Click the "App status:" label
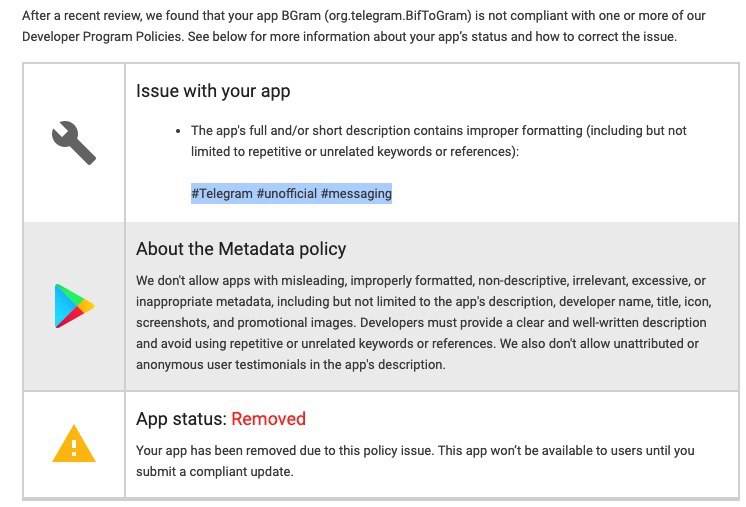This screenshot has width=746, height=507. tap(181, 419)
